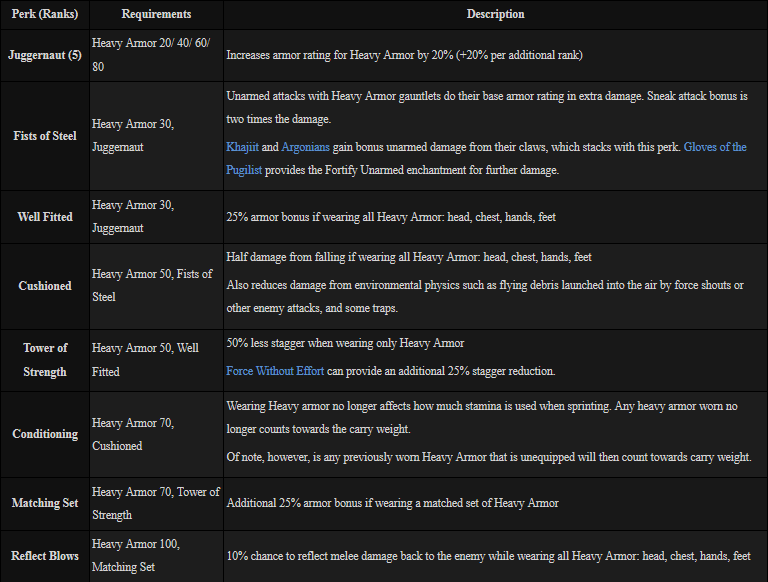Click the Heavy Armor 20/ 40/ 60/ 80 requirement
Image resolution: width=768 pixels, height=582 pixels.
pyautogui.click(x=154, y=55)
